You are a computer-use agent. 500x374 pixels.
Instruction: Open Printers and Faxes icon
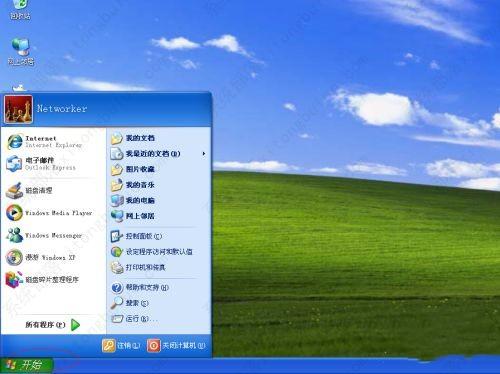pyautogui.click(x=117, y=267)
